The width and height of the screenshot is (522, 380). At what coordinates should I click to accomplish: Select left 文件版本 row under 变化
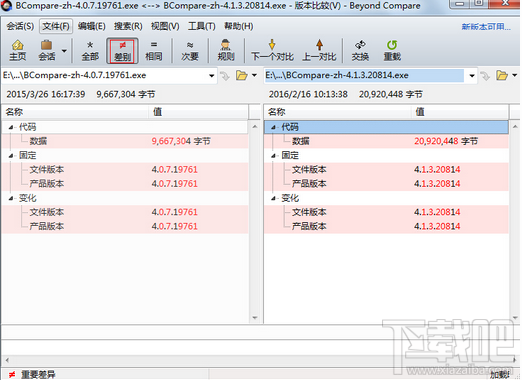125,212
